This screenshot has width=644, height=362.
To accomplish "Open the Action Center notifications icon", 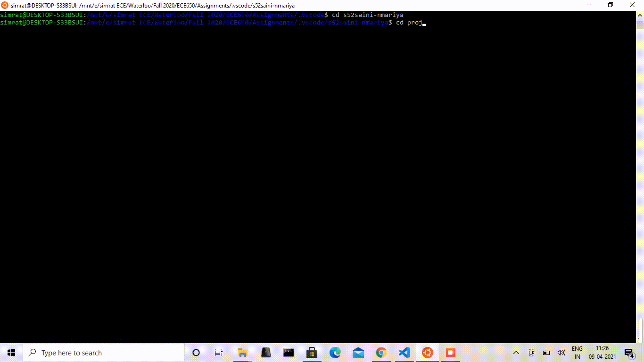I will coord(629,353).
